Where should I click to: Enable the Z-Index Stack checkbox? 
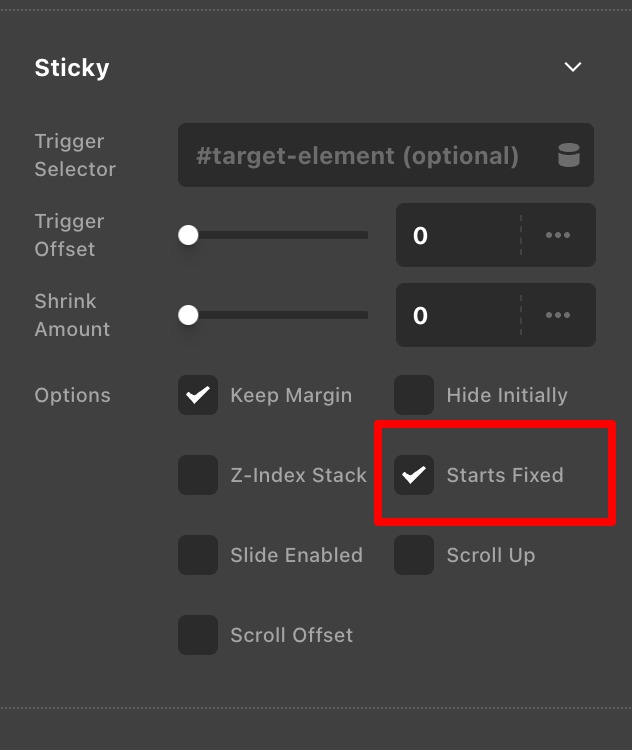pos(198,475)
